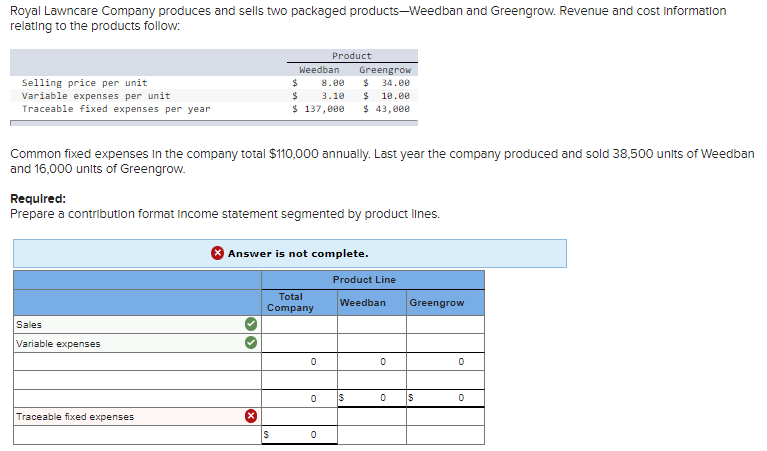Click the red X icon in the 'Answer is not complete' banner
767x451 pixels.
217,253
